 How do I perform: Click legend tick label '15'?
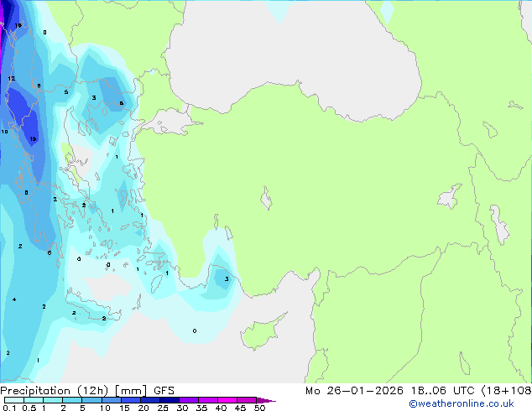coord(124,408)
